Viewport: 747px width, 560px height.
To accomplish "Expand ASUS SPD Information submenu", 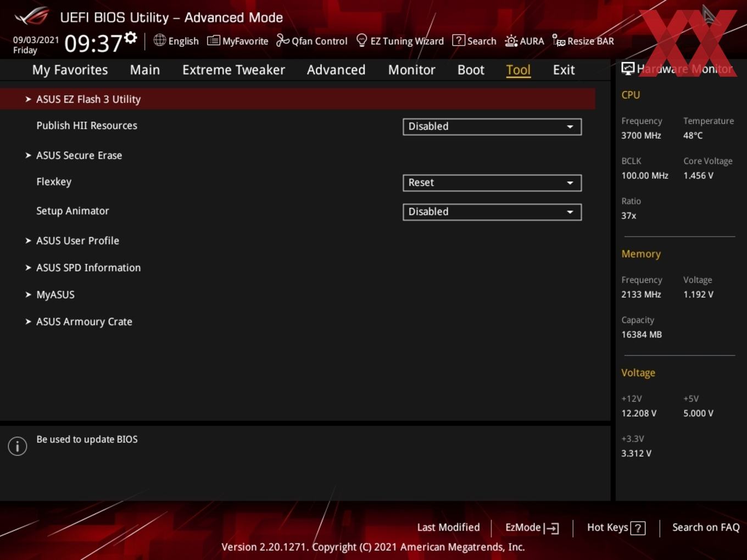I will click(88, 267).
